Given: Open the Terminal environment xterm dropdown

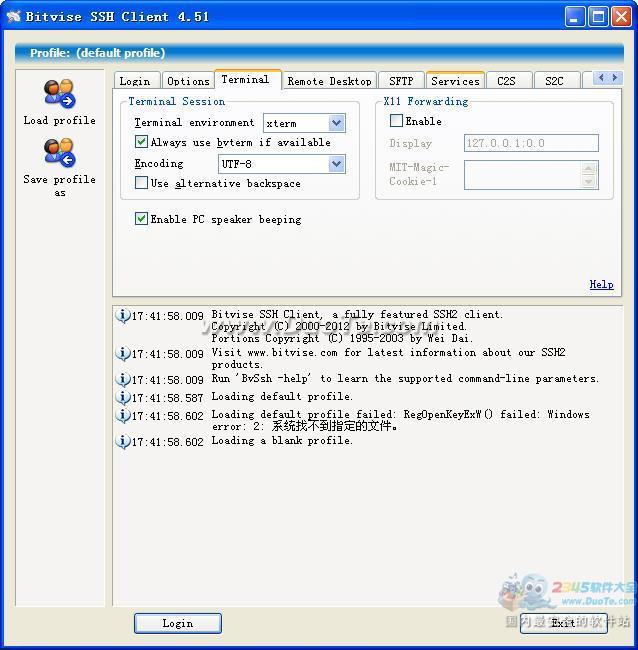Looking at the screenshot, I should coord(337,123).
